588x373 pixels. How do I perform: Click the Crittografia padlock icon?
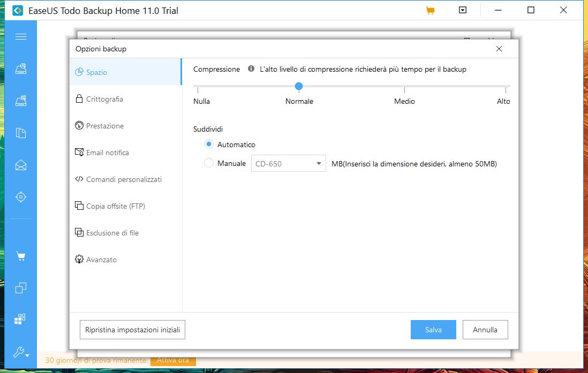79,98
